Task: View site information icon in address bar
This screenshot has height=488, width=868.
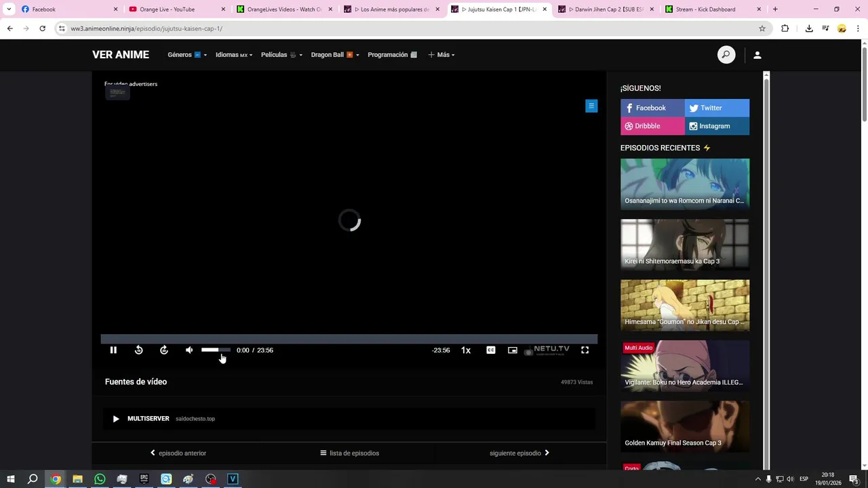Action: pyautogui.click(x=62, y=28)
